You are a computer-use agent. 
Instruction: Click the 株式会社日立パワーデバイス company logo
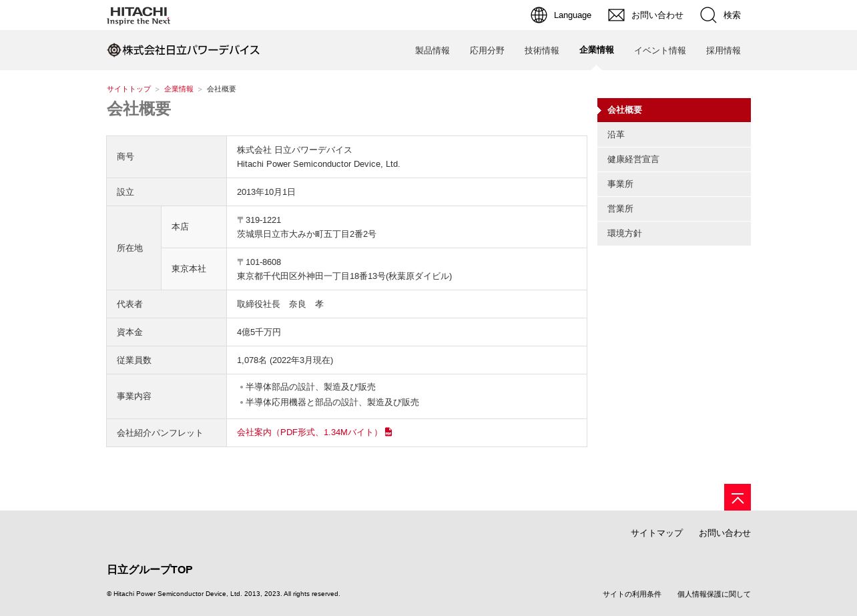click(x=184, y=50)
